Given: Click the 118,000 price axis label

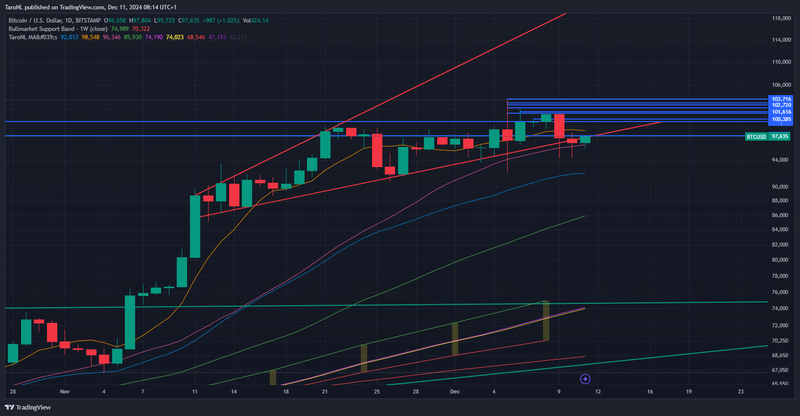Looking at the screenshot, I should [x=781, y=18].
